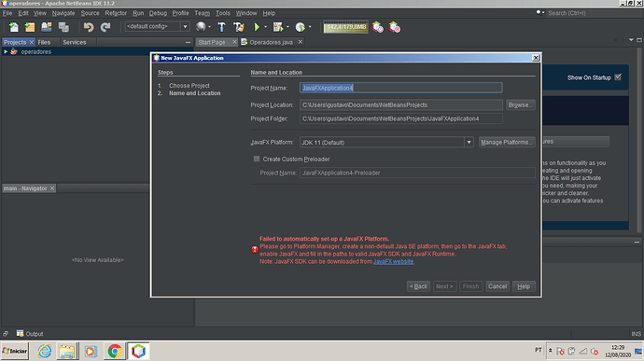Open the Refactor menu
This screenshot has width=644, height=361.
116,13
